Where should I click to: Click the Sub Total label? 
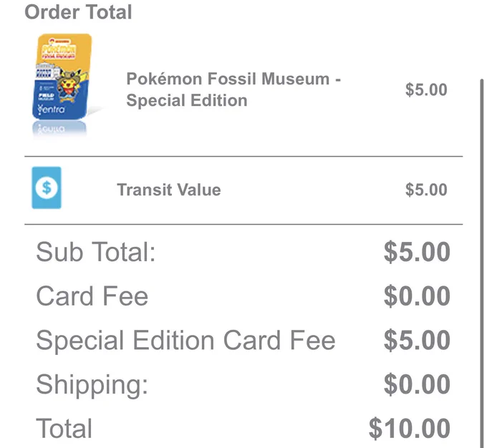pos(96,252)
